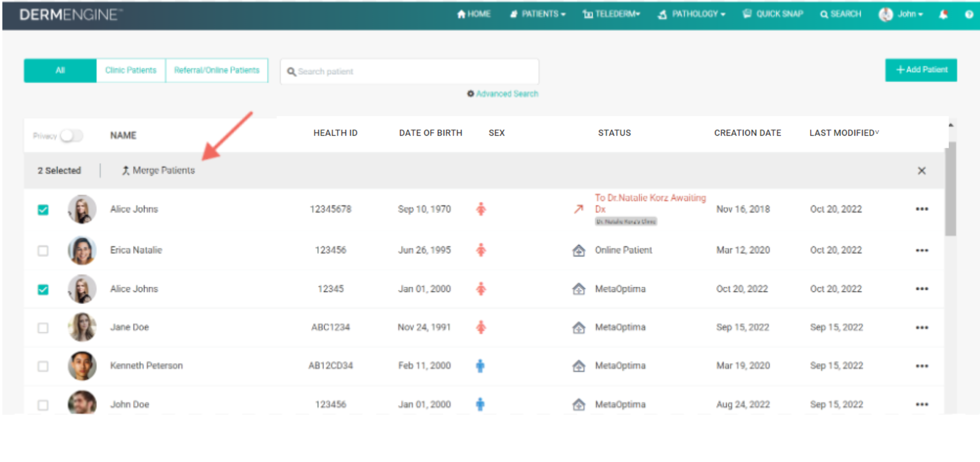Image resolution: width=980 pixels, height=462 pixels.
Task: Open more options for Jane Doe
Action: click(x=922, y=327)
